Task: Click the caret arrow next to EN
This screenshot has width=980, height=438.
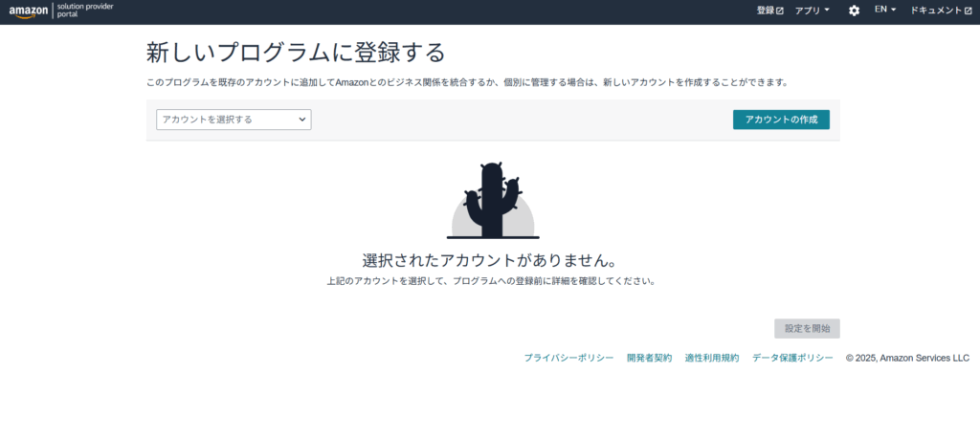Action: click(894, 10)
